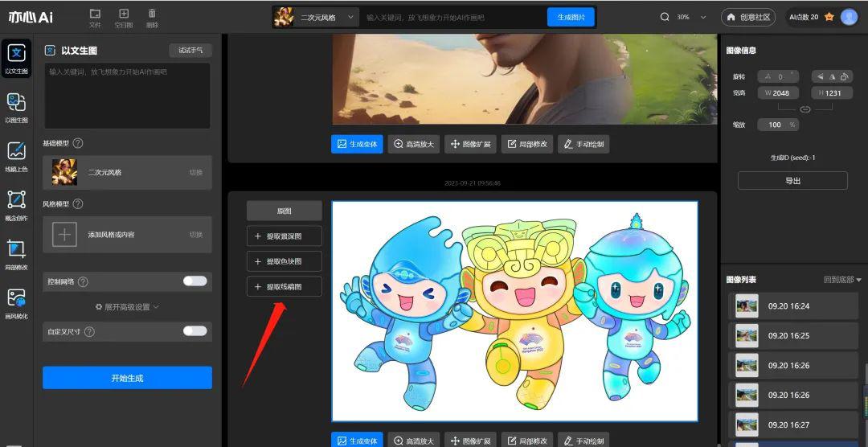Viewport: 868px width, 447px height.
Task: Click the image list vertical scrollbar
Action: (x=866, y=404)
